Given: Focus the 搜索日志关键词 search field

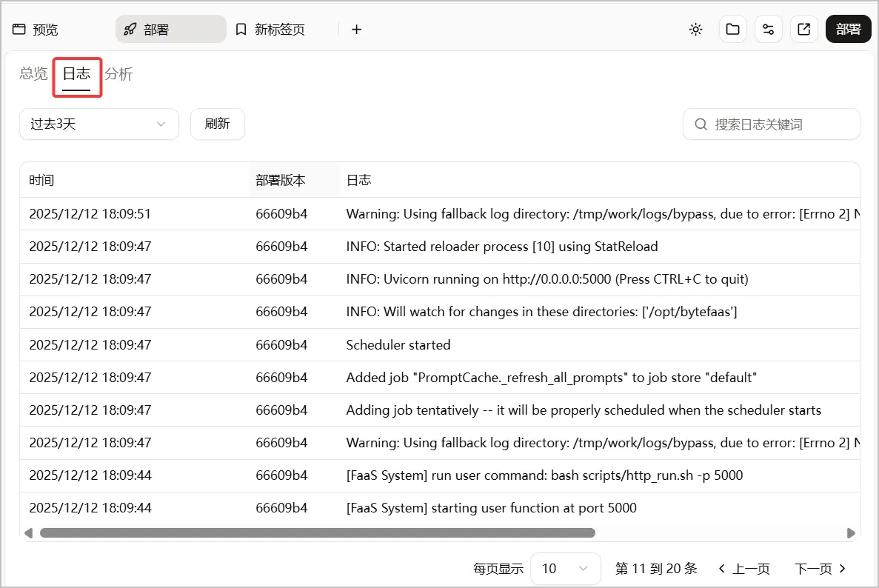Looking at the screenshot, I should tap(772, 124).
